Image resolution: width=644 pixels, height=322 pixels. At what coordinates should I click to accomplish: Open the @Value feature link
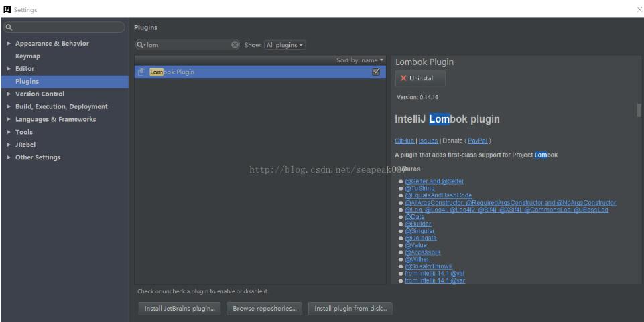[416, 245]
